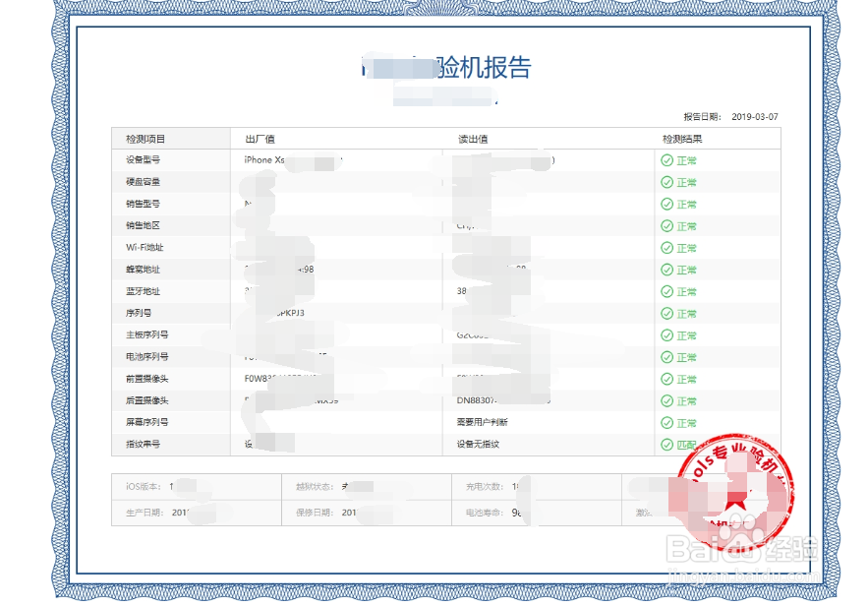Select the 读出值 column header
Viewport: 868px width, 606px height.
473,139
